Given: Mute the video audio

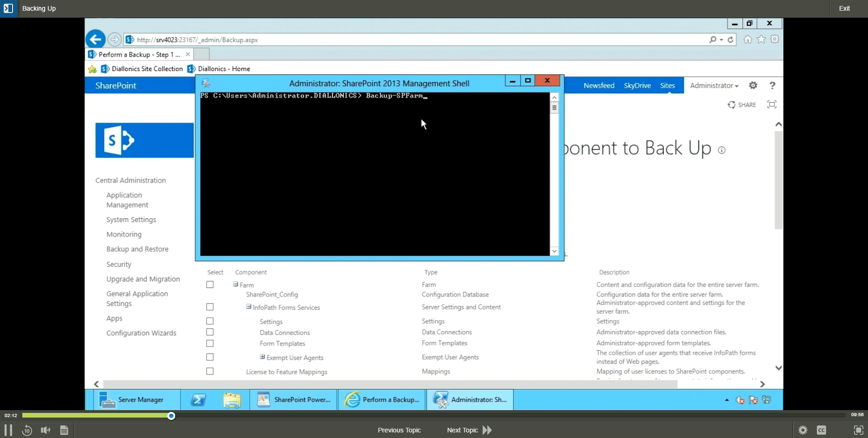Looking at the screenshot, I should pyautogui.click(x=45, y=430).
